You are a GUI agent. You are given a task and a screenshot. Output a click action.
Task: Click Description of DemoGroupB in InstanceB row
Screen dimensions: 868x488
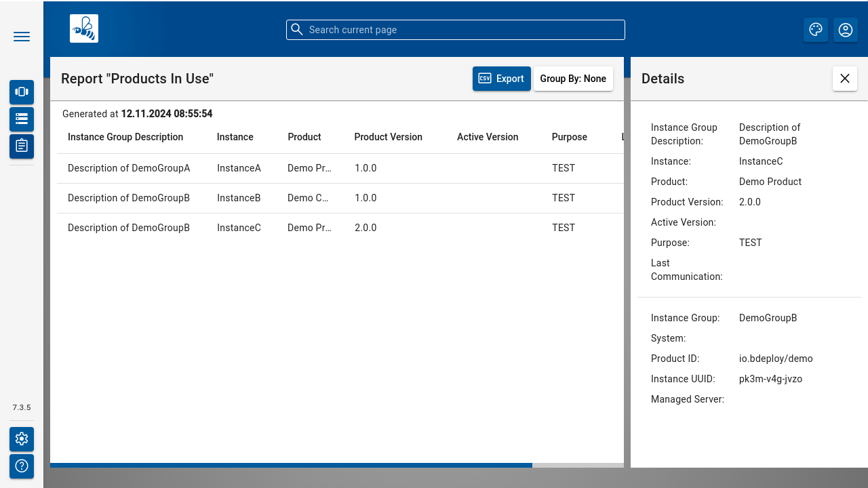tap(129, 198)
